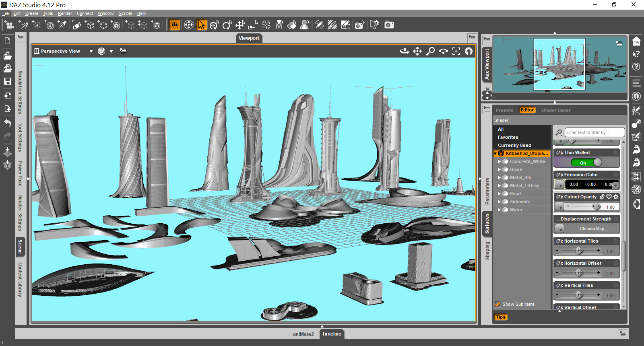Viewport: 644px width, 346px height.
Task: Expand the Road surface node
Action: pyautogui.click(x=500, y=194)
